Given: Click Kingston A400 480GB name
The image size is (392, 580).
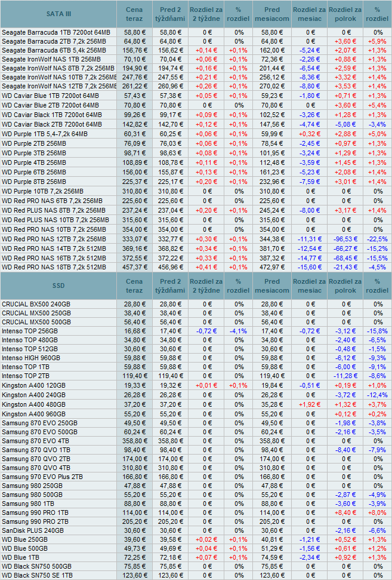Looking at the screenshot, I should pyautogui.click(x=33, y=404).
